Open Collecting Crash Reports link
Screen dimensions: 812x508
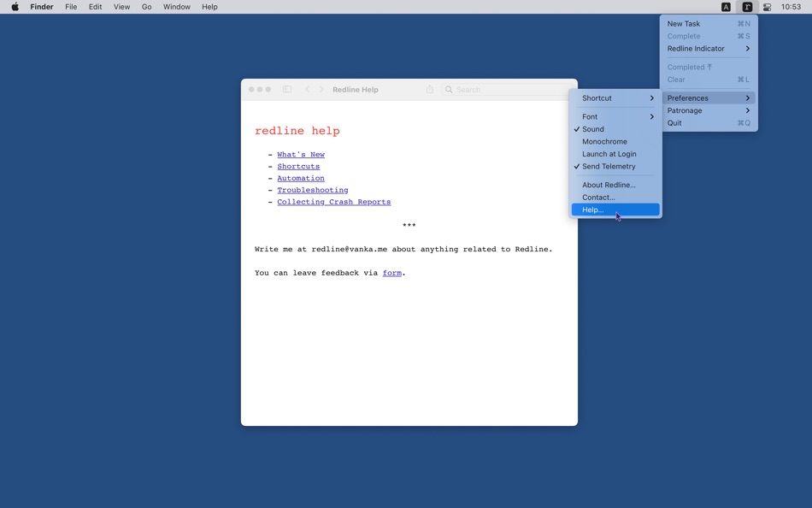point(334,202)
